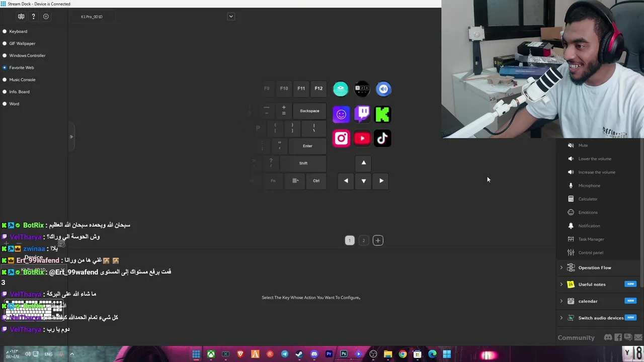Click the menu key between Fn and Ctrl
This screenshot has width=644, height=362.
295,181
